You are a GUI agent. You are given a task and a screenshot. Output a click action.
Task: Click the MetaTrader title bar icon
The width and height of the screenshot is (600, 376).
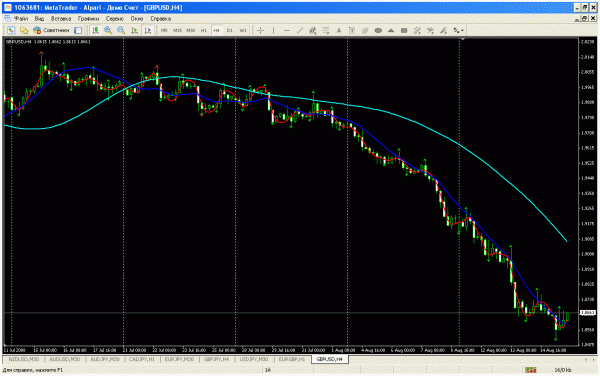(8, 7)
